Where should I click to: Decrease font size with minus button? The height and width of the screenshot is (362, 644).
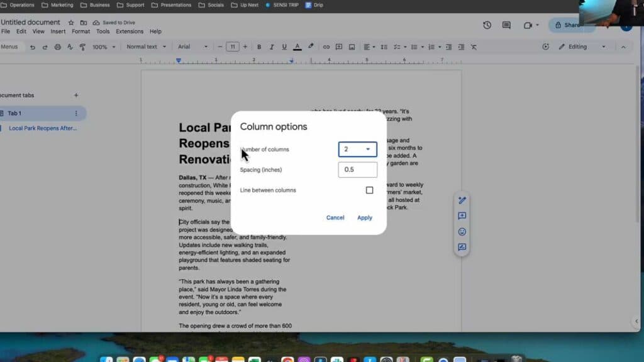tap(219, 47)
